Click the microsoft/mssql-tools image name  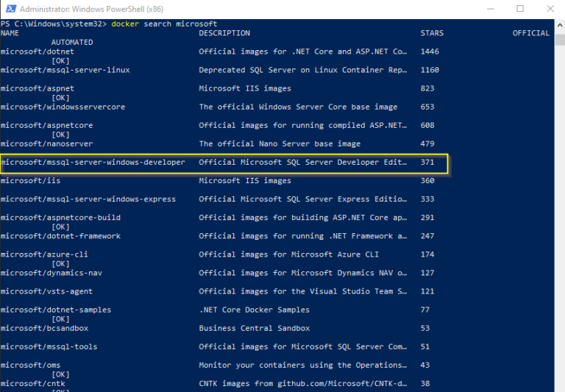[x=49, y=346]
